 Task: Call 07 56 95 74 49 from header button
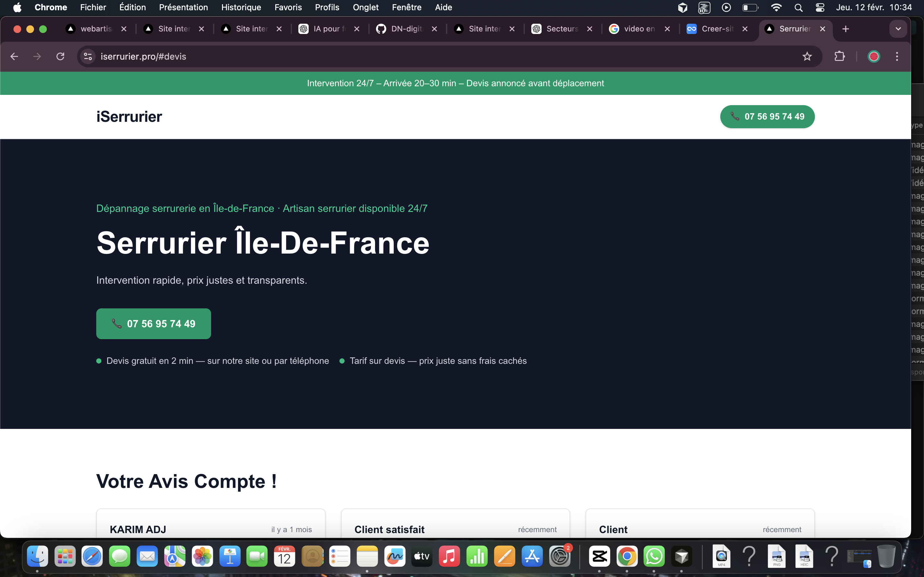tap(767, 116)
